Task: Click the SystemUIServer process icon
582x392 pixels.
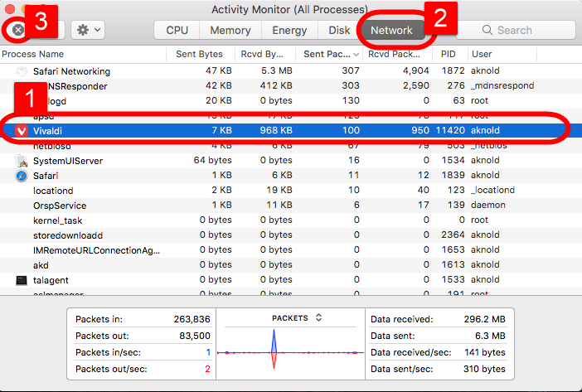Action: tap(22, 161)
